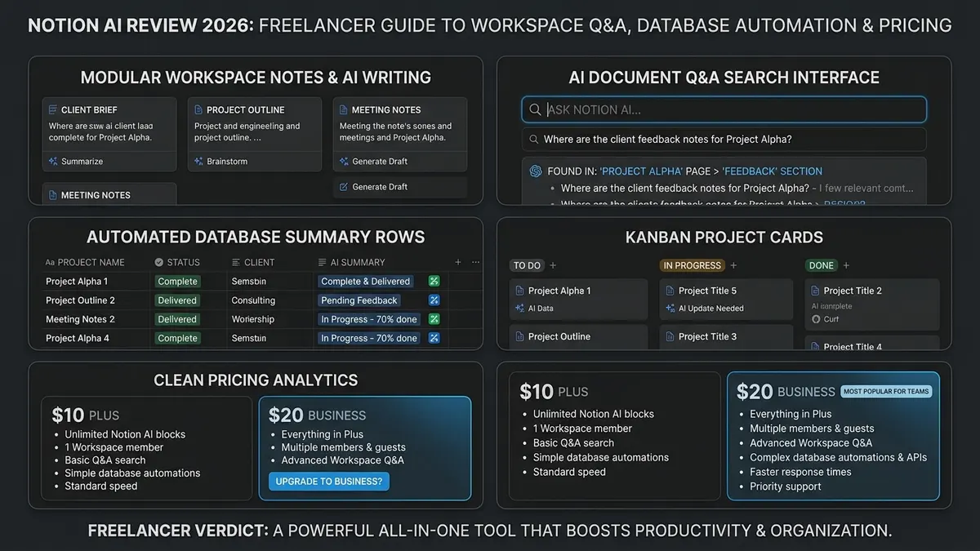Screen dimensions: 980x551
Task: Open the Project Alpha 1 kanban card
Action: (x=578, y=299)
